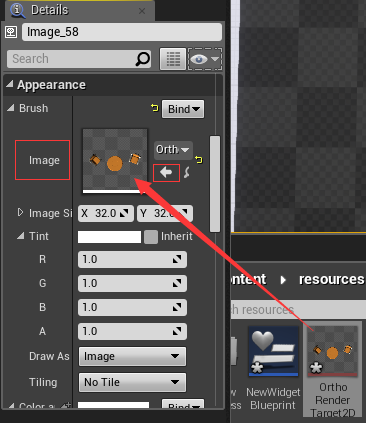Reset Image asset with yellow revert arrow
The image size is (366, 423).
[199, 160]
